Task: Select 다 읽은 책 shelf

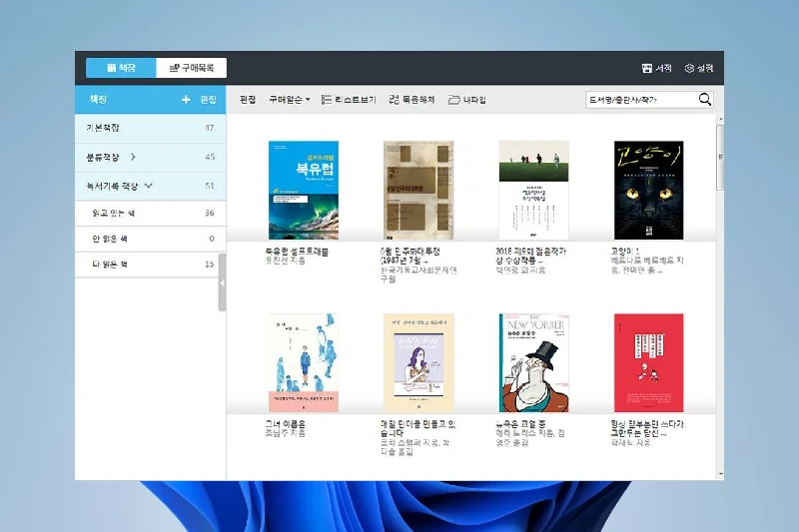Action: [x=151, y=265]
